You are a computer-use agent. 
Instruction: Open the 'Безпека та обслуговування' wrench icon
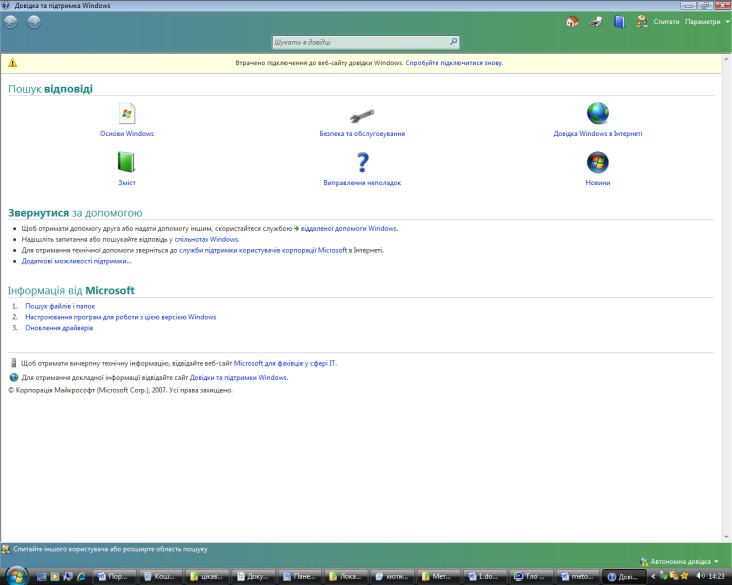tap(362, 116)
